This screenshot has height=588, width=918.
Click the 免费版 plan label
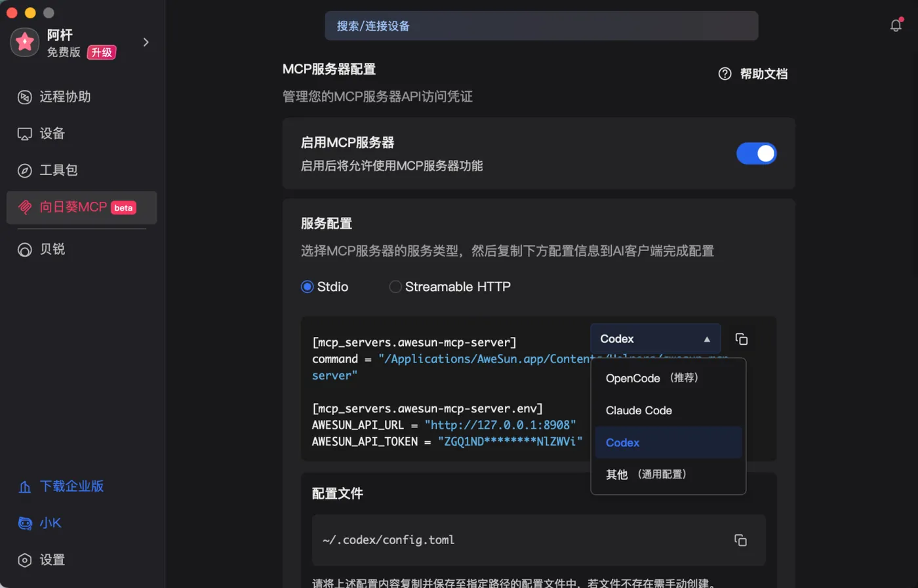(64, 52)
